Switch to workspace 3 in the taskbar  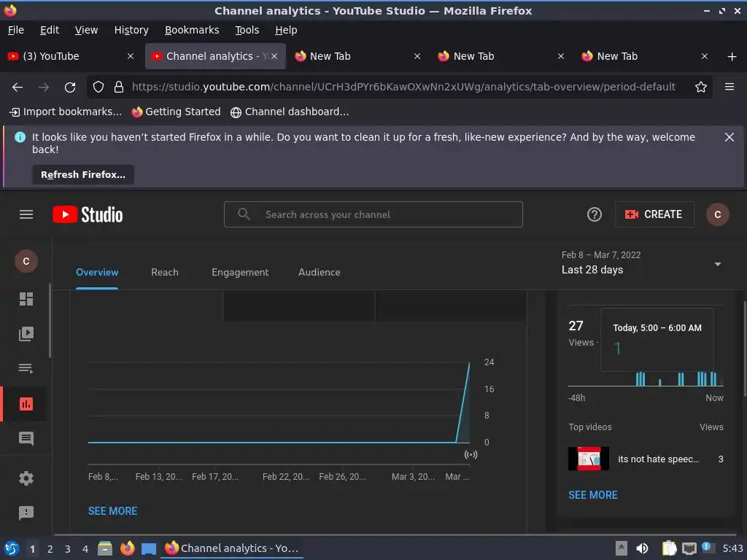[68, 549]
